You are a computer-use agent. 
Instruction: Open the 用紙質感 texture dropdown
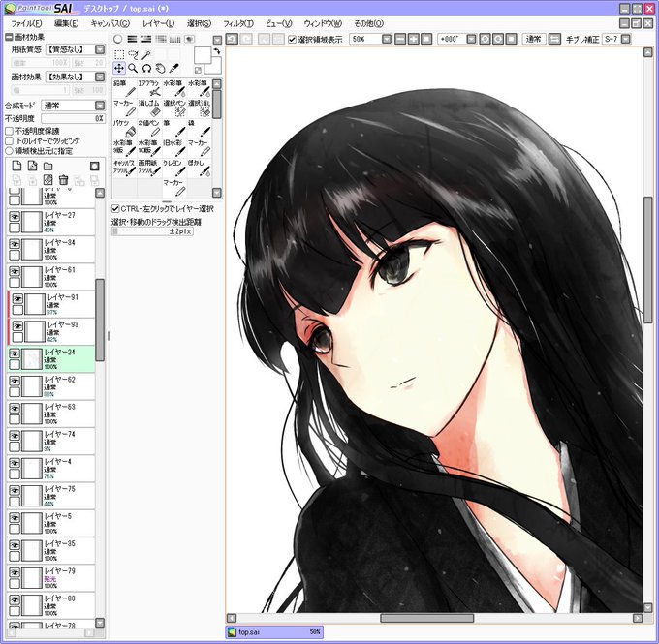tap(100, 49)
